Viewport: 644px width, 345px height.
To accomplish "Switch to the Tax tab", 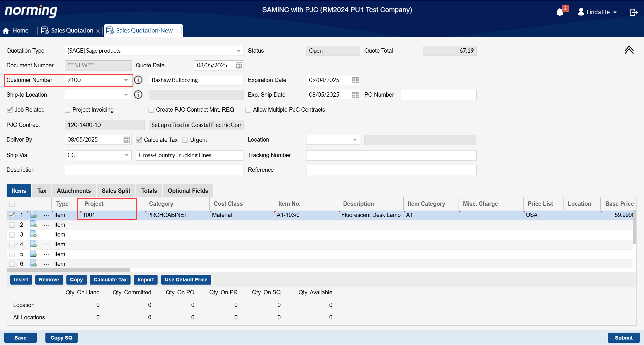I will (42, 191).
